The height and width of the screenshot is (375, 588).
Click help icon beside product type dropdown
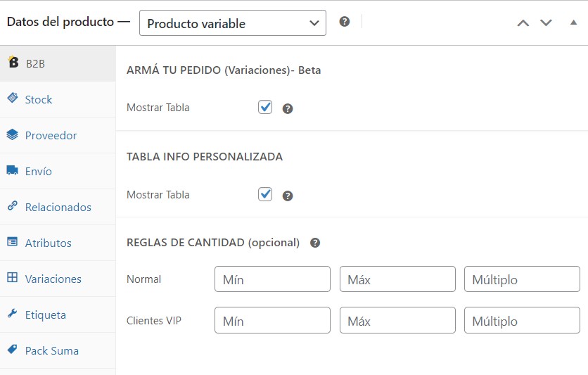[344, 22]
